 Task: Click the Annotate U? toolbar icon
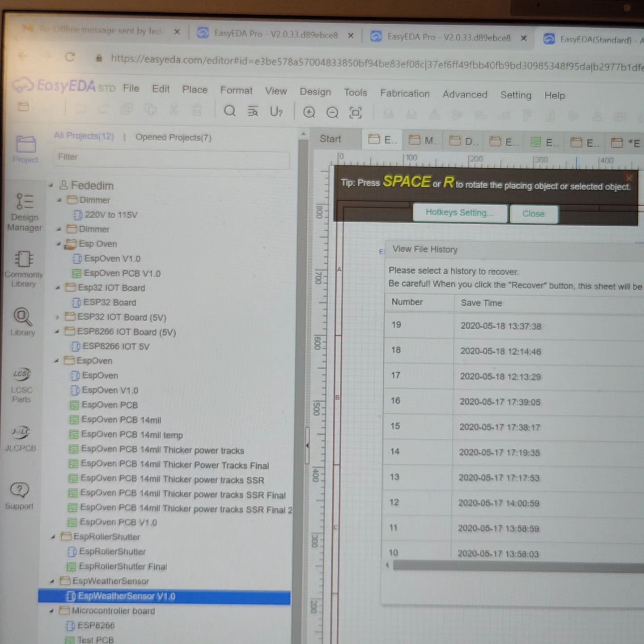tap(276, 112)
